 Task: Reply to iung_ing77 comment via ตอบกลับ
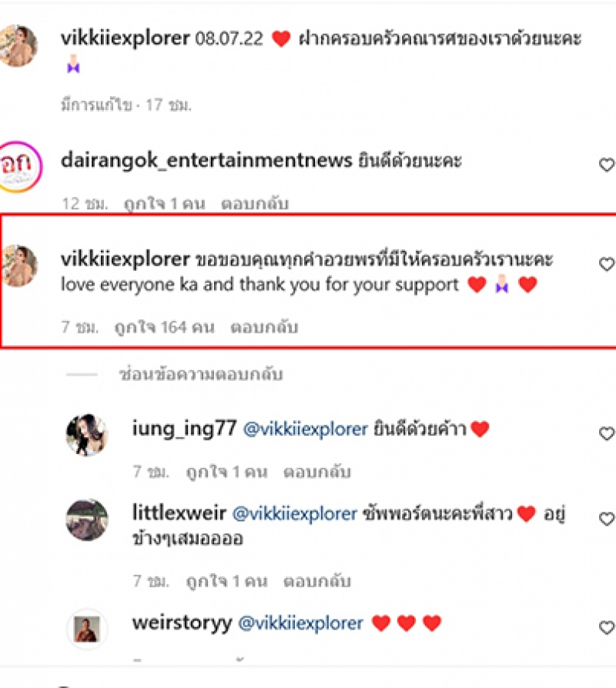click(x=317, y=472)
